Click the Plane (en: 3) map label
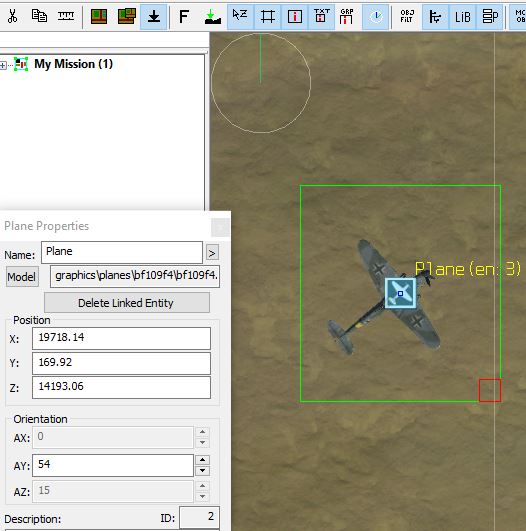Image resolution: width=526 pixels, height=531 pixels. (x=468, y=269)
